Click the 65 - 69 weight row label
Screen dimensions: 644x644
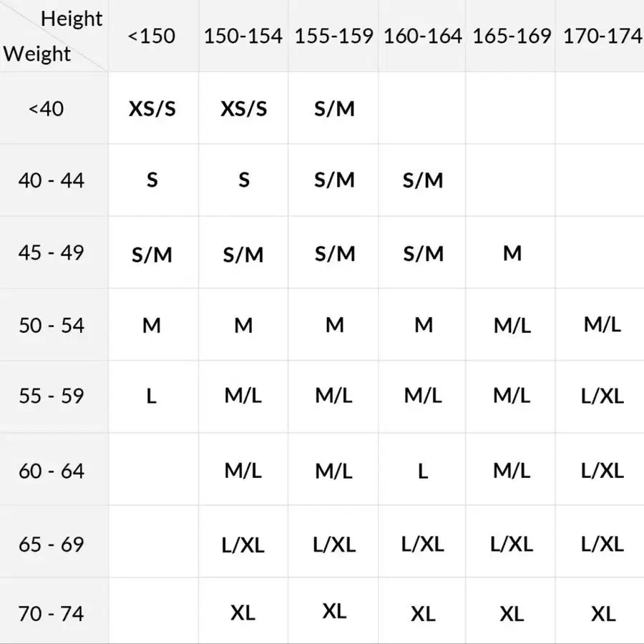tap(52, 545)
